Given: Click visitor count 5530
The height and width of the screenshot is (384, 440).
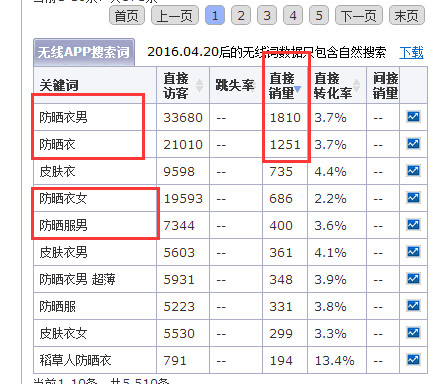Looking at the screenshot, I should (179, 334).
